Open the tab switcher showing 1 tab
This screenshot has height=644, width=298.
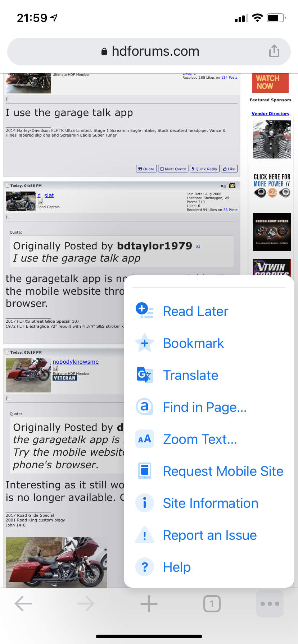click(212, 604)
